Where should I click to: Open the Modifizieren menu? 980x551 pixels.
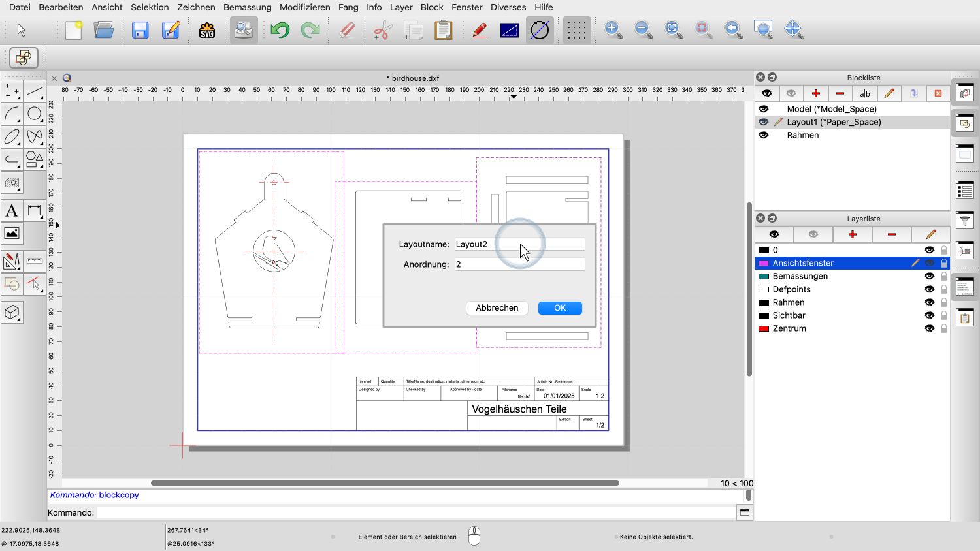tap(304, 7)
